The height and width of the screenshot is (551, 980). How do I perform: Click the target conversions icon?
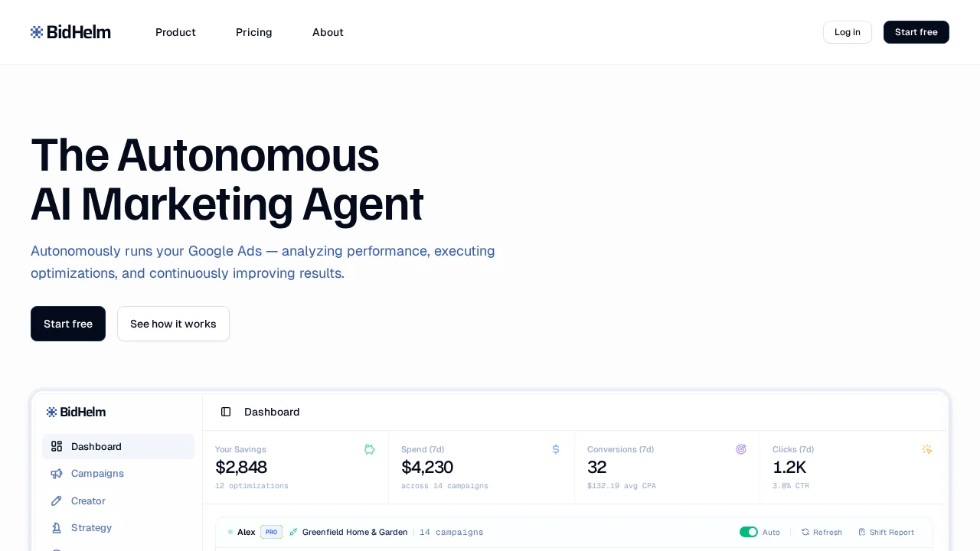741,449
